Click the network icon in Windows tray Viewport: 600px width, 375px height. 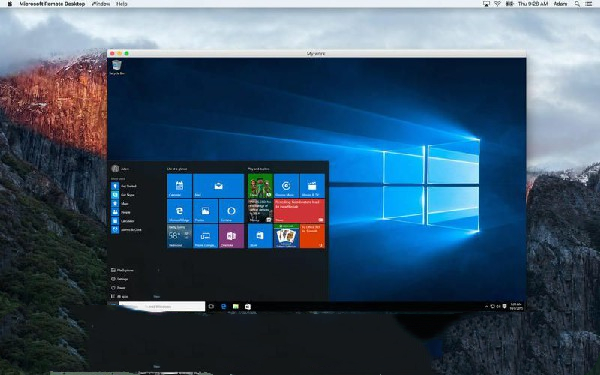(x=493, y=307)
